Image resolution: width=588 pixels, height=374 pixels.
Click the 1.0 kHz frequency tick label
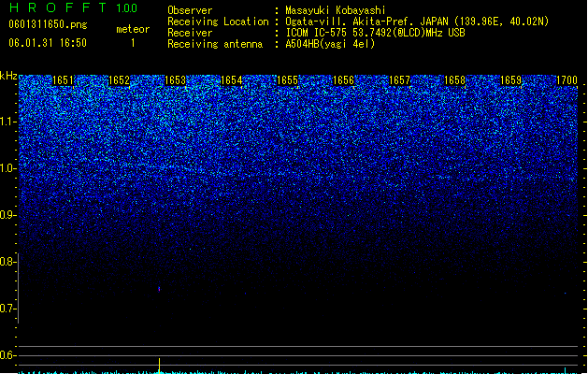pos(7,168)
